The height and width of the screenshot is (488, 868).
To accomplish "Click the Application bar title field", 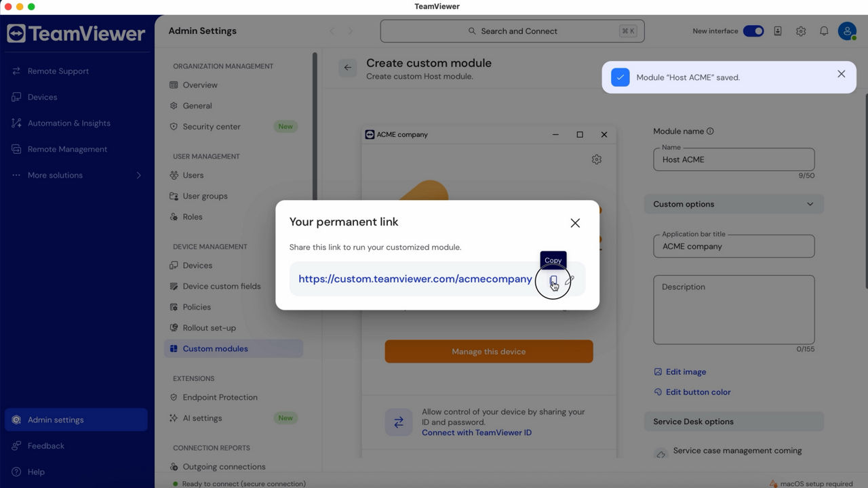I will [734, 246].
